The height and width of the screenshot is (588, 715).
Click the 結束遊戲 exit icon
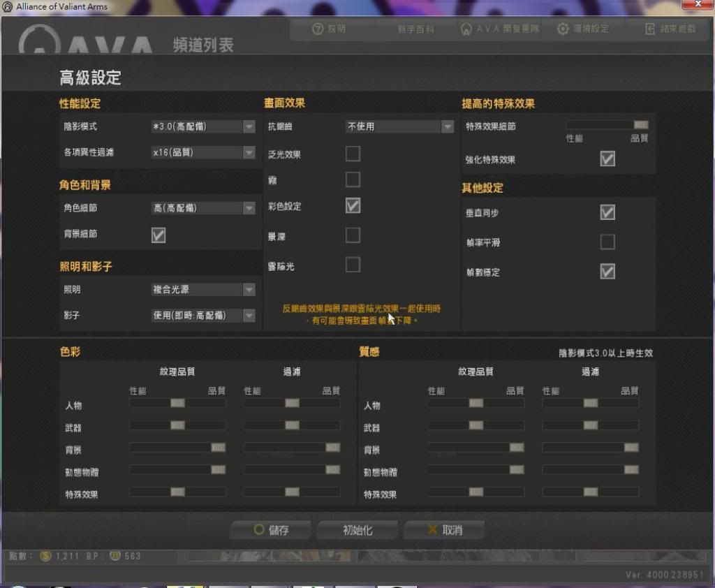pyautogui.click(x=650, y=29)
